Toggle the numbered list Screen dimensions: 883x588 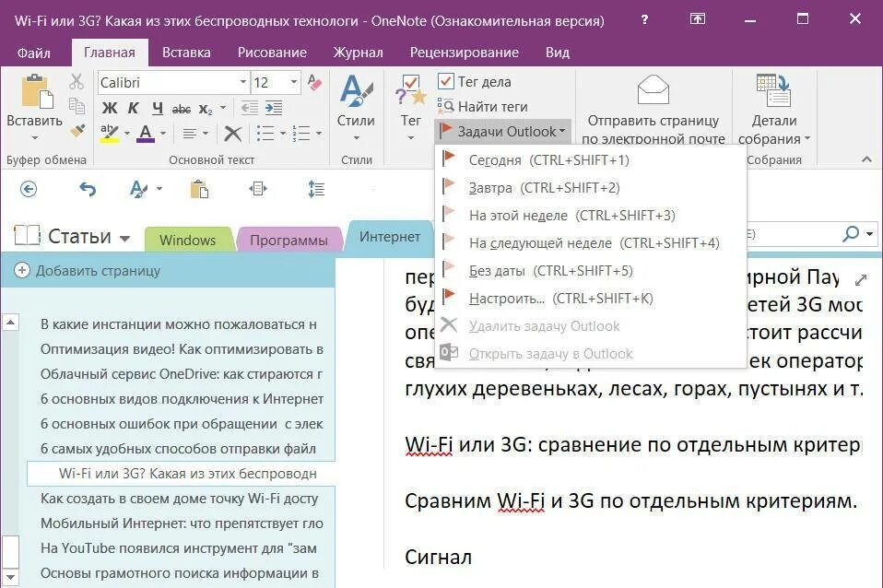click(x=300, y=133)
